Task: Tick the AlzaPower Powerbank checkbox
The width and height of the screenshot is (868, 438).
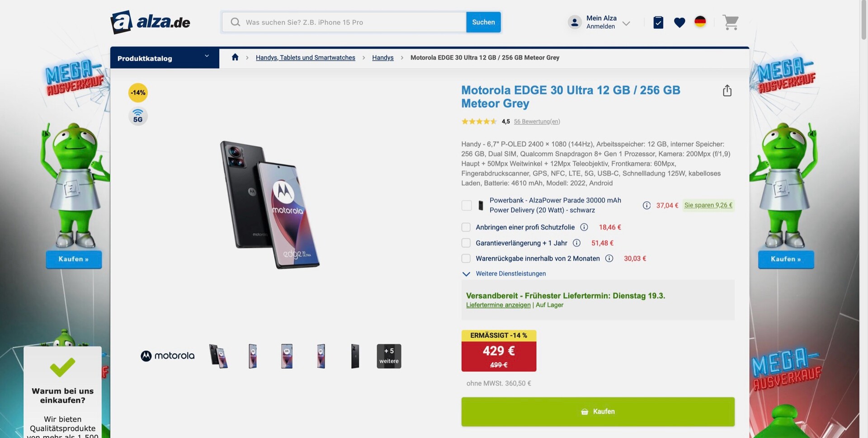Action: (x=466, y=205)
